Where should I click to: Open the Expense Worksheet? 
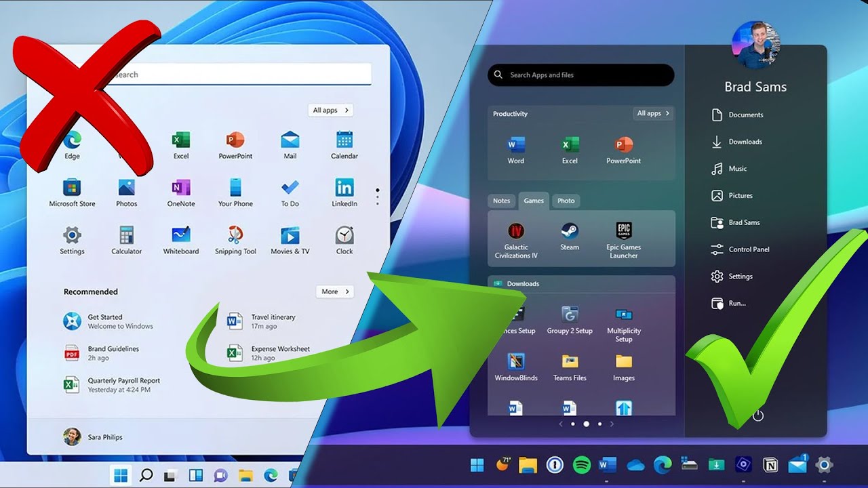click(269, 353)
